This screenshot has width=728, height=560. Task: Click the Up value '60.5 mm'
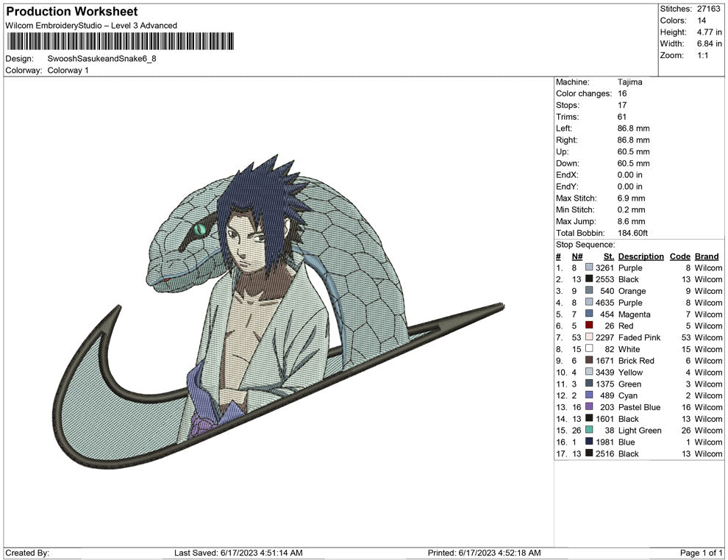click(633, 151)
